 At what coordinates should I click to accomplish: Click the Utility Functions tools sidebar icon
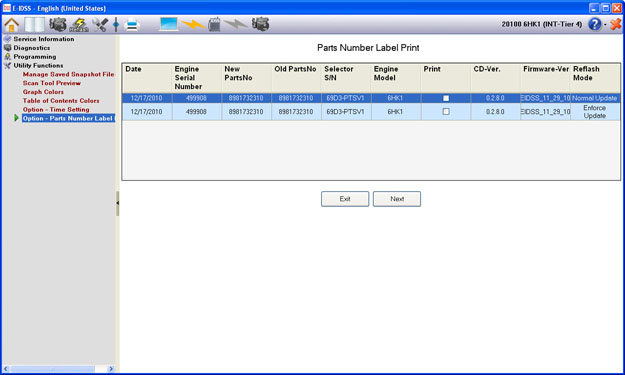(7, 65)
